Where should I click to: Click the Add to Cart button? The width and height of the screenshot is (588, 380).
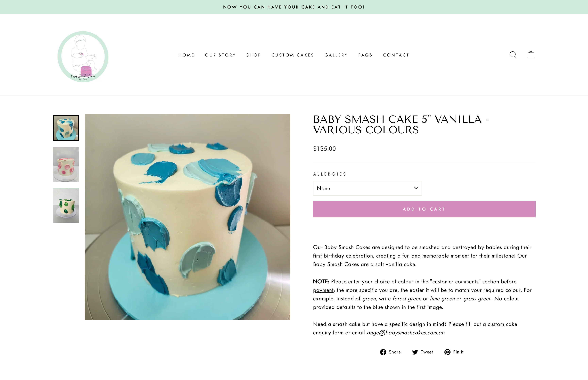click(x=424, y=209)
